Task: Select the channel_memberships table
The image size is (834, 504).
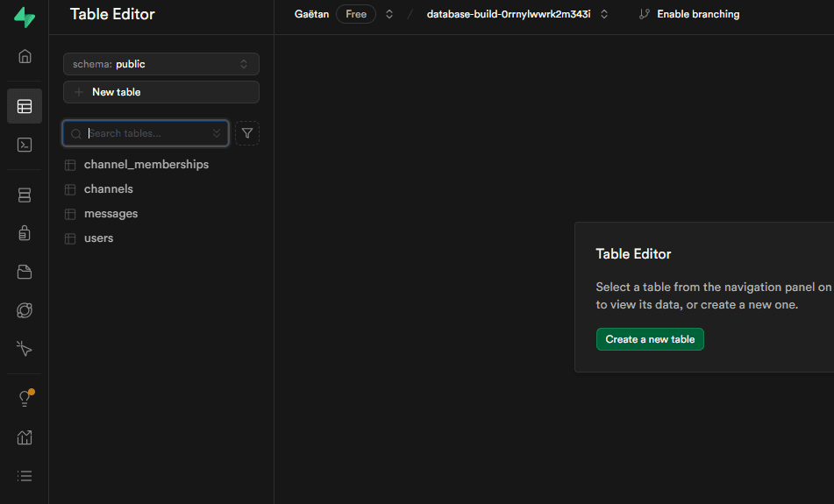Action: click(x=146, y=165)
